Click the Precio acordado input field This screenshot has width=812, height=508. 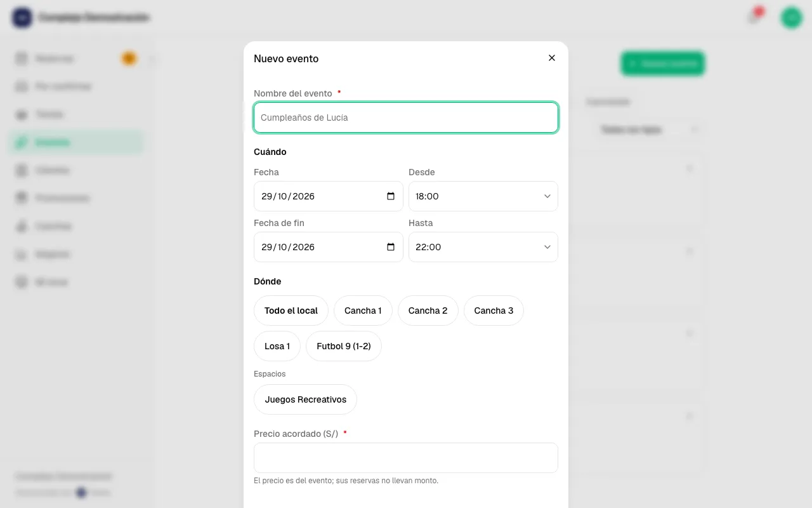click(406, 458)
